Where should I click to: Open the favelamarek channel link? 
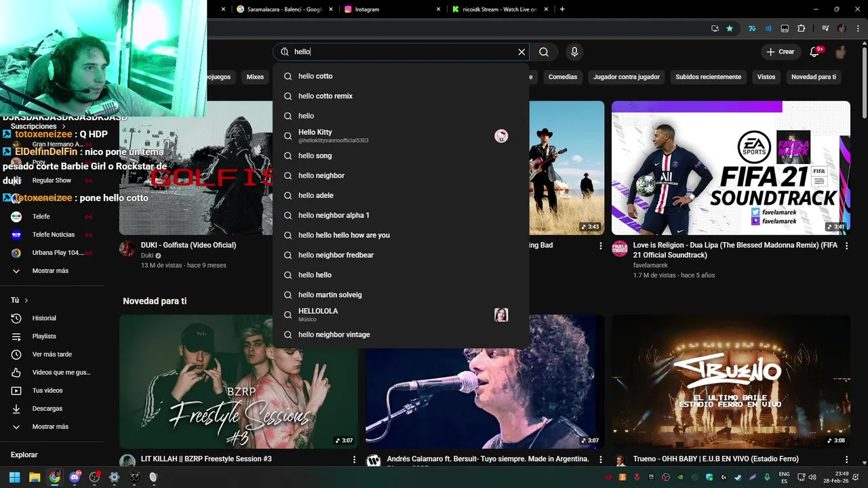(650, 266)
